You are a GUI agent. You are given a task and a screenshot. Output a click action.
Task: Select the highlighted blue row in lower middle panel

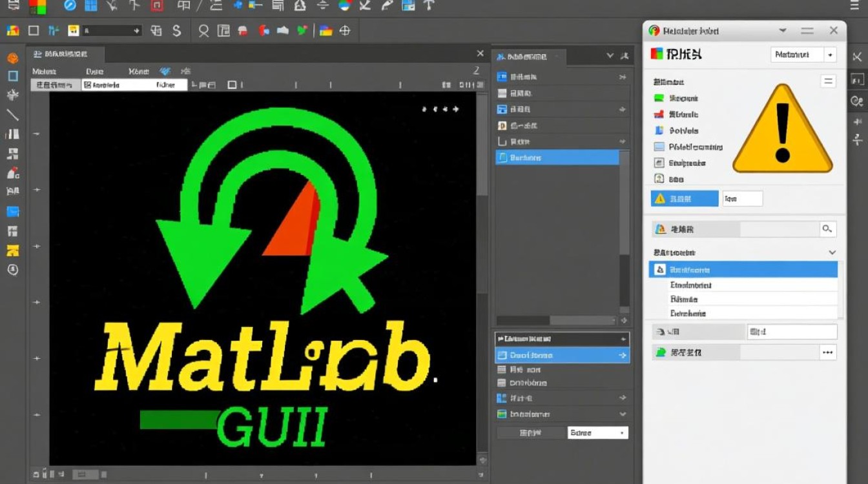click(x=562, y=355)
